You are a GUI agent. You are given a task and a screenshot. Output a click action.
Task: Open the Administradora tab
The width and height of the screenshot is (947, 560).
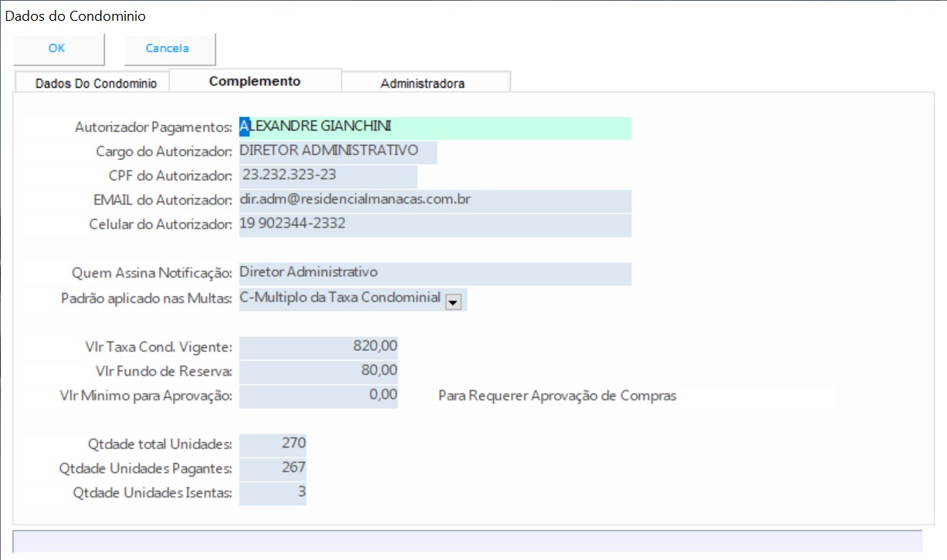coord(422,83)
